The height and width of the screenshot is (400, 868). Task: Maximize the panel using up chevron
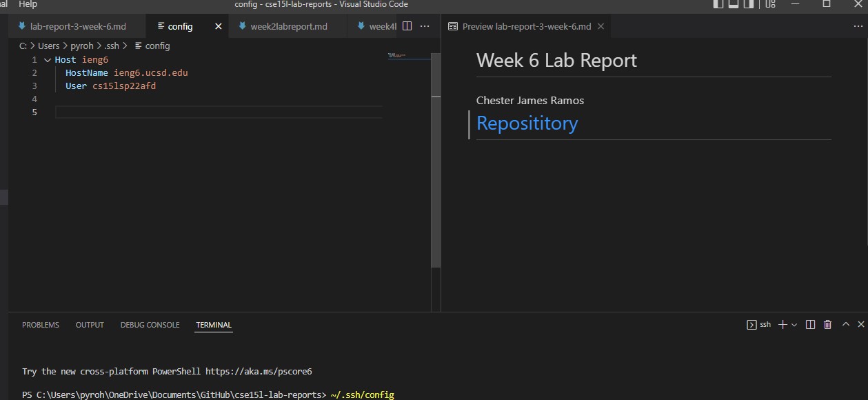pos(845,324)
